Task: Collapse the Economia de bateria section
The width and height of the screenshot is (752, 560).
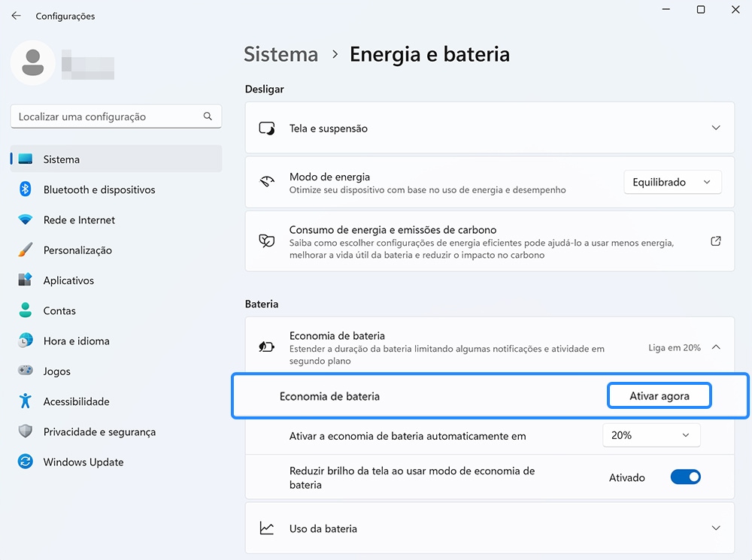Action: 714,348
